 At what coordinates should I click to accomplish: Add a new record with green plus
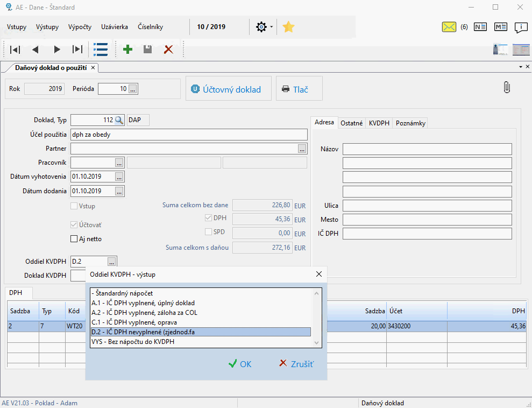(127, 50)
